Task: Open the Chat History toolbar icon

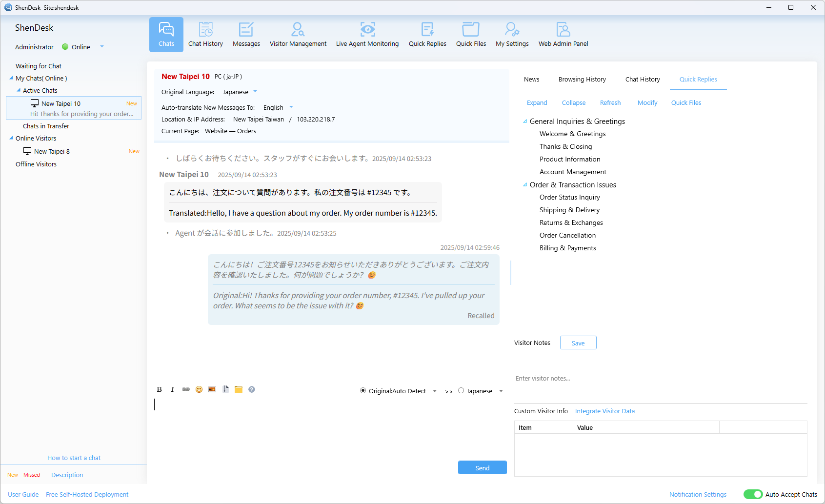Action: tap(205, 35)
